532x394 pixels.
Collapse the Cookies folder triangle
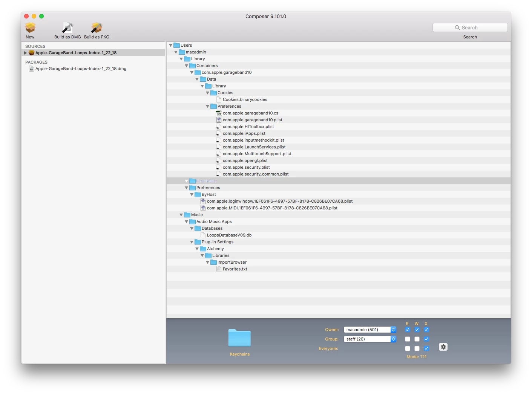(207, 93)
